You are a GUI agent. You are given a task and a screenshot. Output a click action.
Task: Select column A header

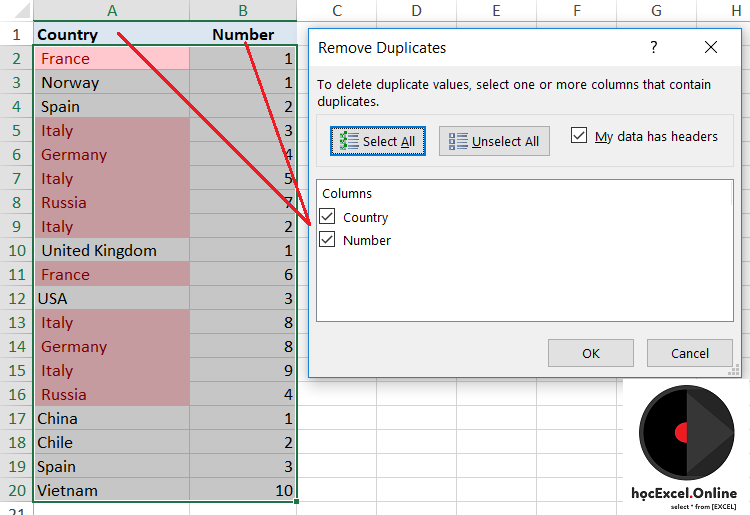tap(111, 10)
